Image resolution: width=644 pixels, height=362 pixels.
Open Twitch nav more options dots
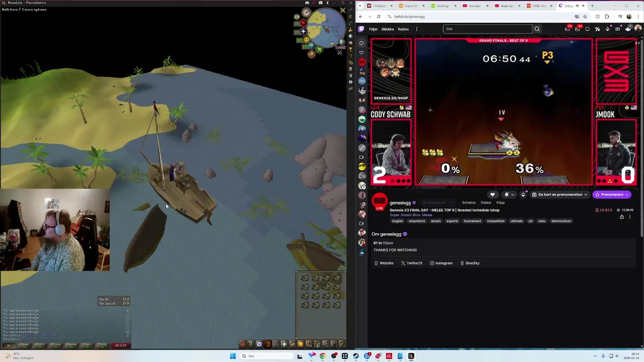417,29
